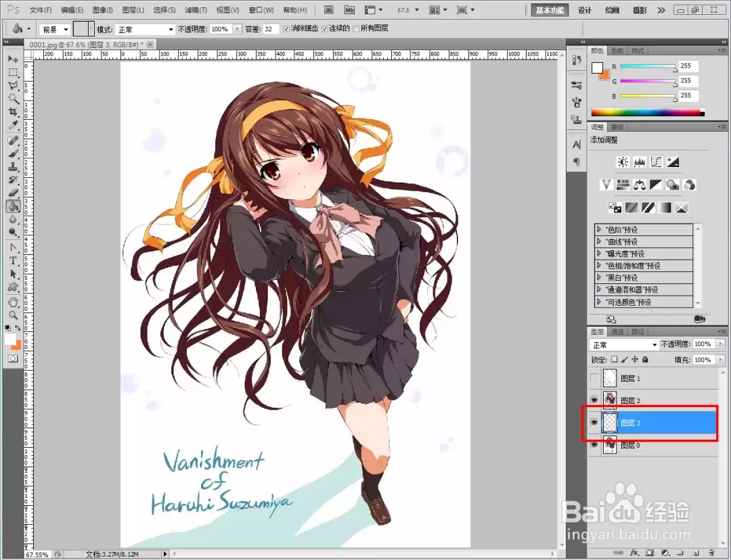Toggle the contiguous (连续的) checkbox
Image resolution: width=731 pixels, height=560 pixels.
pyautogui.click(x=324, y=29)
